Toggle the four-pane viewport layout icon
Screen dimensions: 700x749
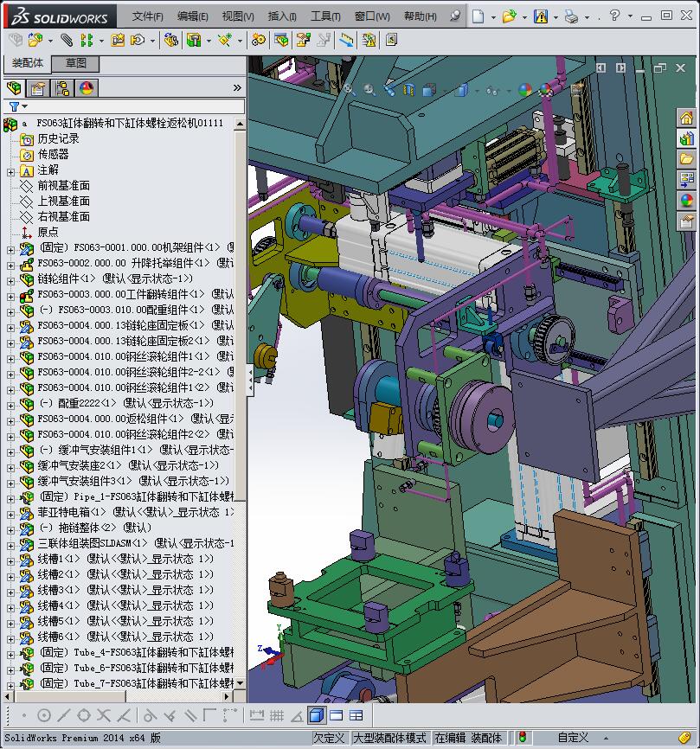click(356, 715)
